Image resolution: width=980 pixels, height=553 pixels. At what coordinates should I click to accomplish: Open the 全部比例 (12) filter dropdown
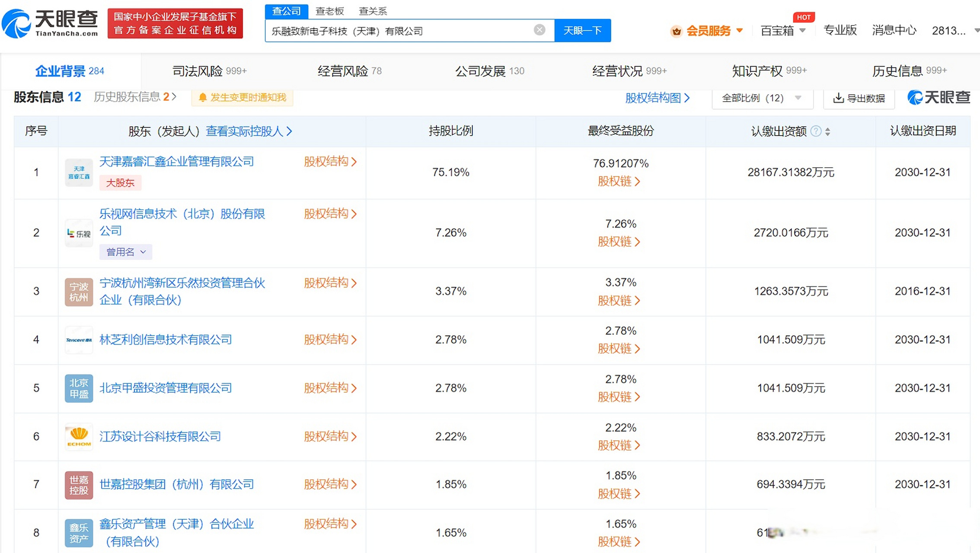[763, 98]
